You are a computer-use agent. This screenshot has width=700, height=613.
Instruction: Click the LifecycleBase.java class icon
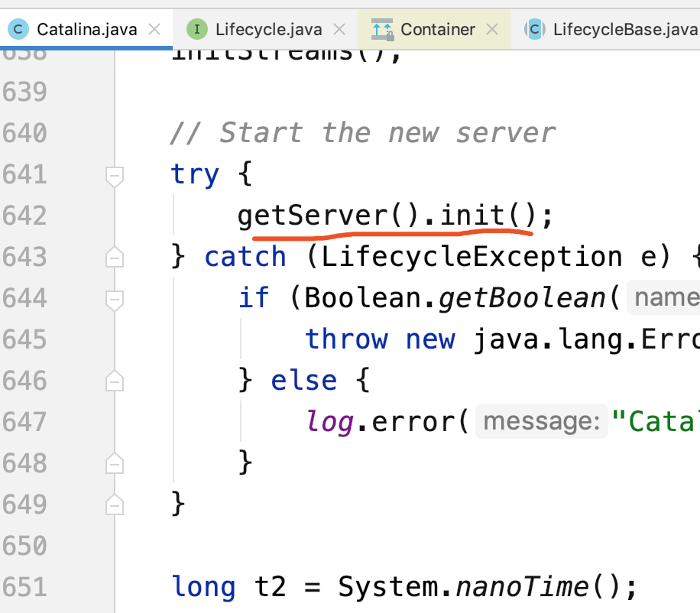tap(533, 30)
